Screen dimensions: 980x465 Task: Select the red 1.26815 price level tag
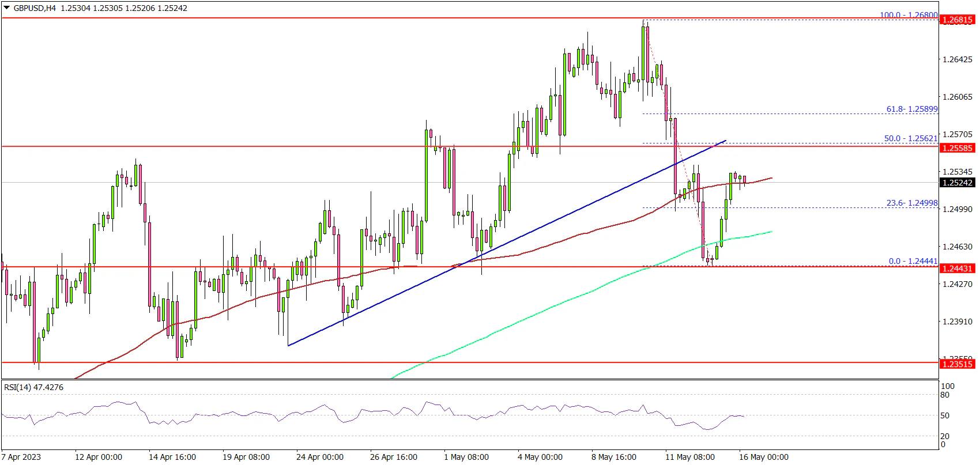coord(957,20)
